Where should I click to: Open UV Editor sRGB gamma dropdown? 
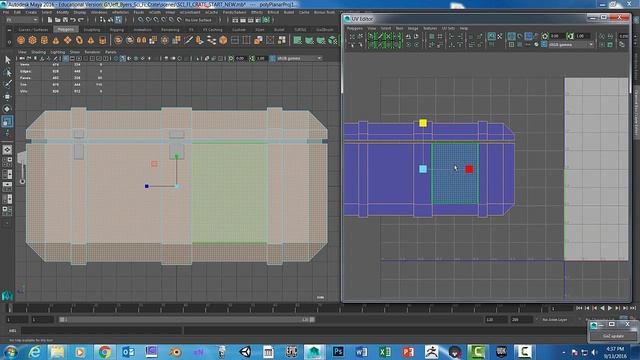[571, 44]
